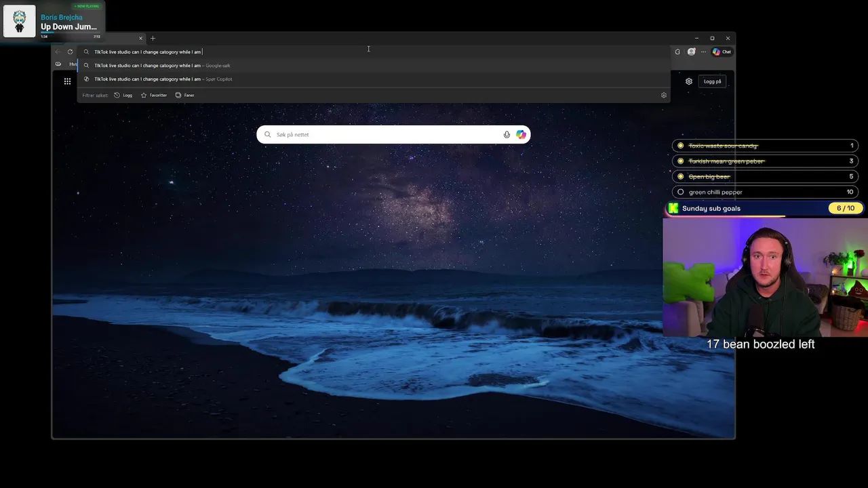
Task: Open Copilot from the search box icon
Action: click(x=521, y=134)
